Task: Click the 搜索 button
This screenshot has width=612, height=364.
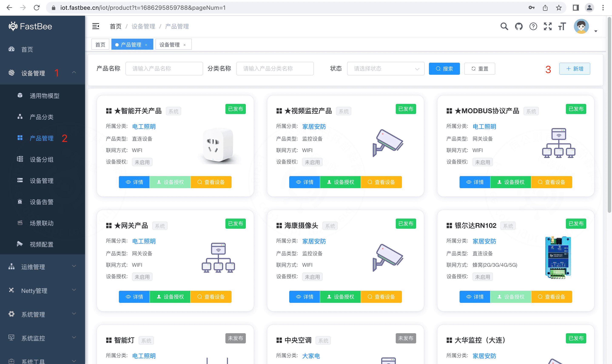Action: tap(444, 68)
